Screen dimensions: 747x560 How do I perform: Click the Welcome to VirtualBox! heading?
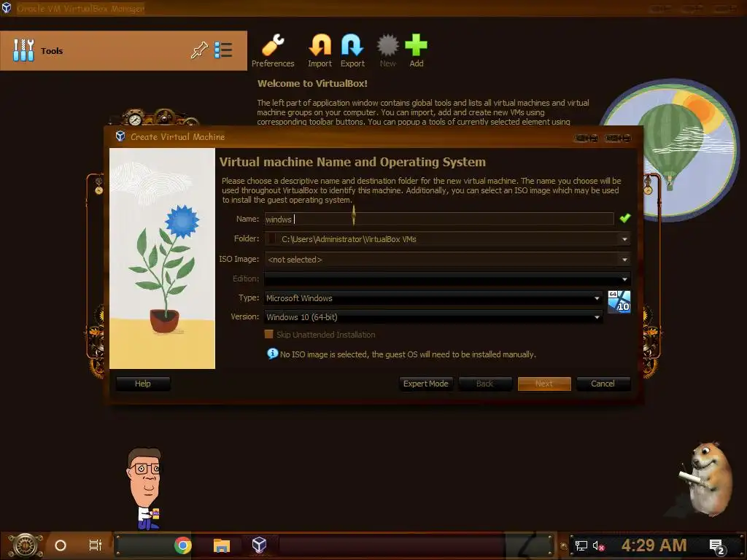point(312,83)
